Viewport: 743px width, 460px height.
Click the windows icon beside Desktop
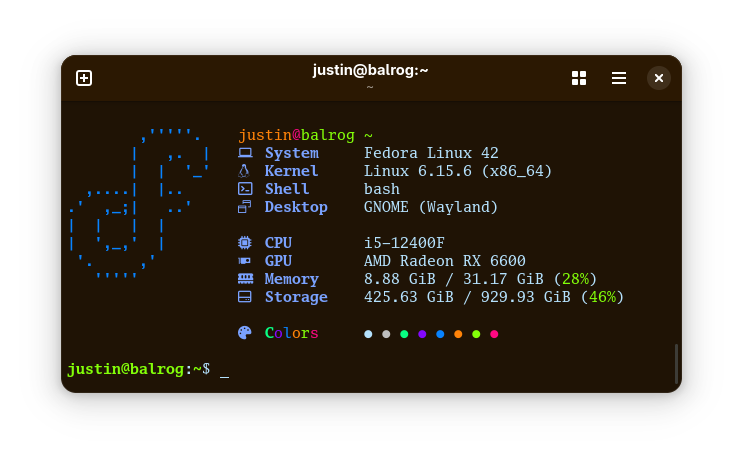tap(245, 207)
